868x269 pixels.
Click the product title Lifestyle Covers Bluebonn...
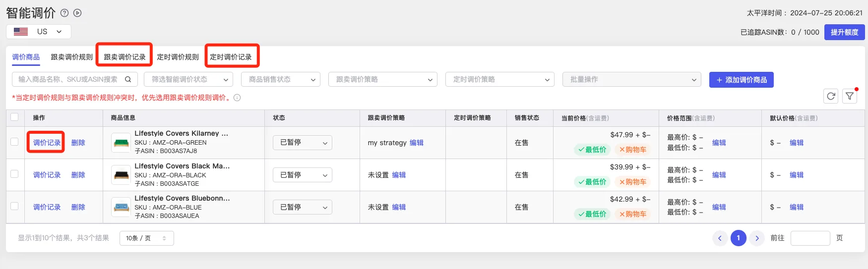[182, 198]
